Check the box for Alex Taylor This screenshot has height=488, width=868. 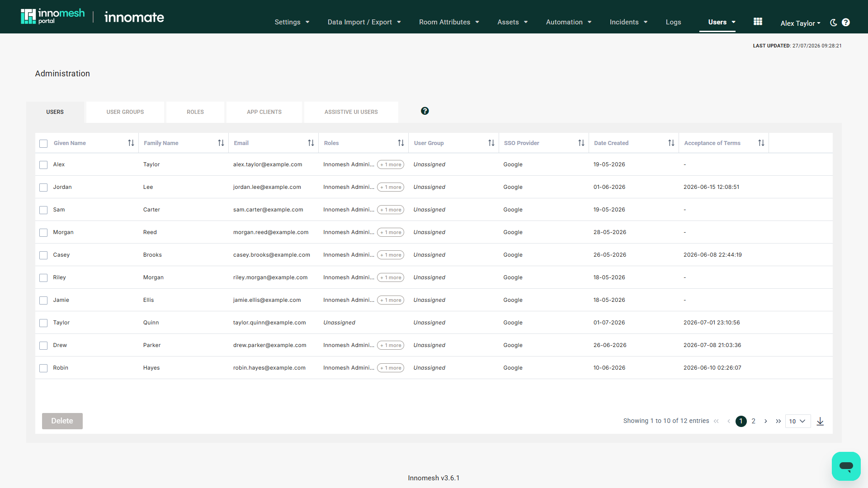click(43, 165)
